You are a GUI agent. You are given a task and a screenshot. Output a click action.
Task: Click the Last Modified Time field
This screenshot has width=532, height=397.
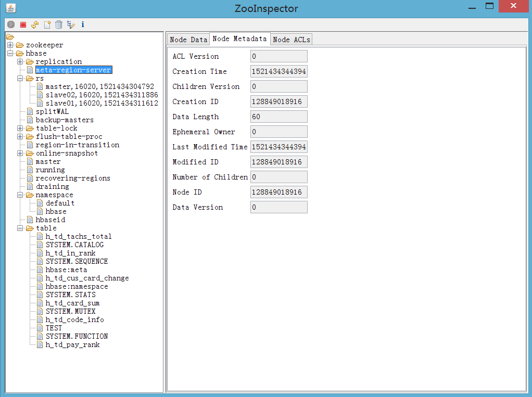pos(279,147)
